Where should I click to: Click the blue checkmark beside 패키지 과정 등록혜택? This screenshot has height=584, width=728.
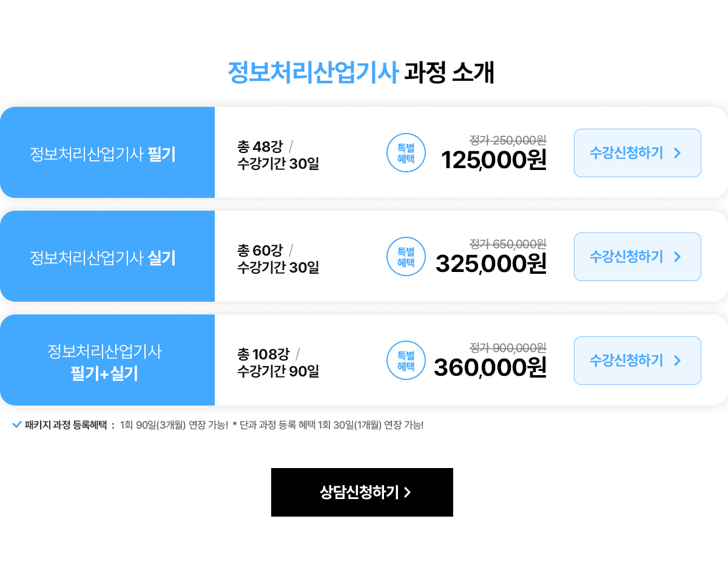(x=17, y=424)
